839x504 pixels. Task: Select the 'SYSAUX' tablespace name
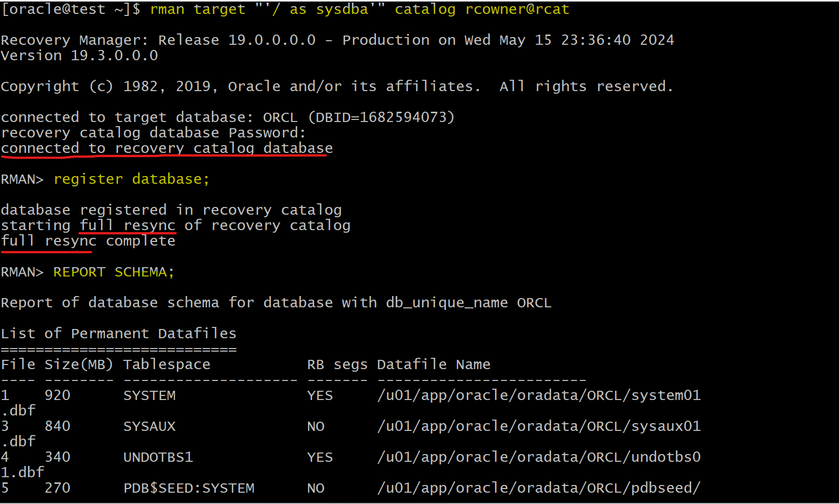tap(149, 426)
